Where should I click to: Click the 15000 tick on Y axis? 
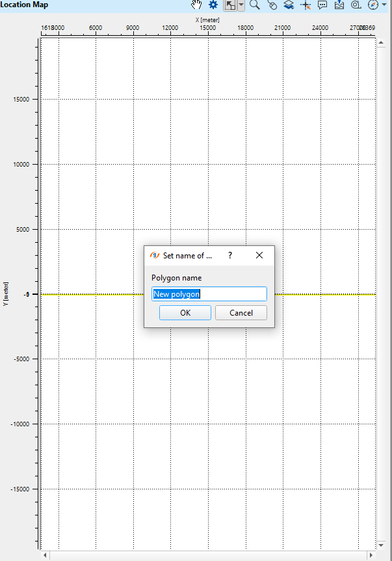coord(21,100)
